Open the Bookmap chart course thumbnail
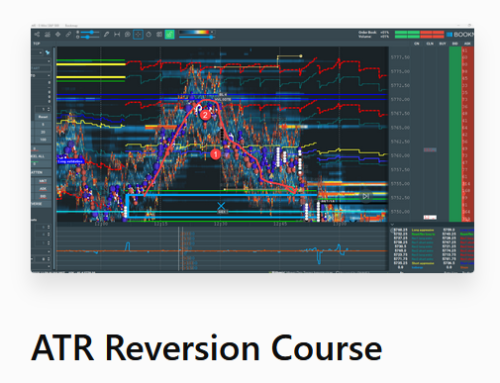 [252, 148]
